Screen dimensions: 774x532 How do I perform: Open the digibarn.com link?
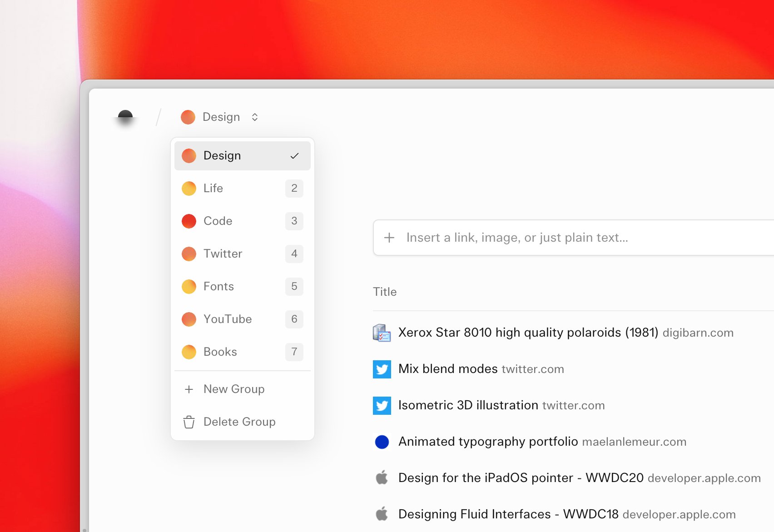698,333
